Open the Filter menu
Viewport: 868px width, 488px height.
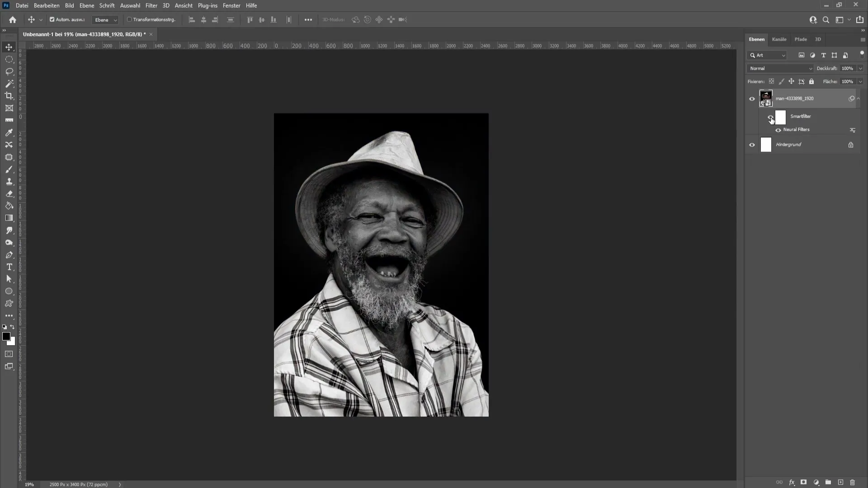tap(151, 5)
